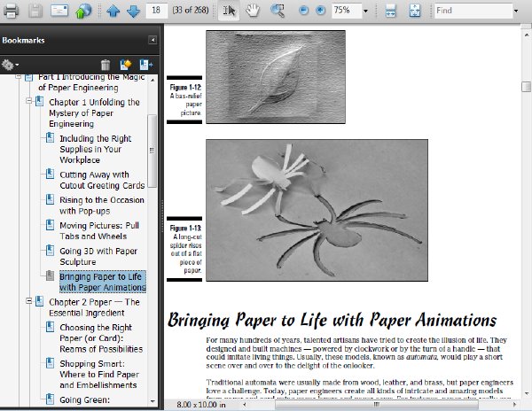The image size is (532, 411).
Task: Click the document scroll down arrow
Action: pos(526,393)
